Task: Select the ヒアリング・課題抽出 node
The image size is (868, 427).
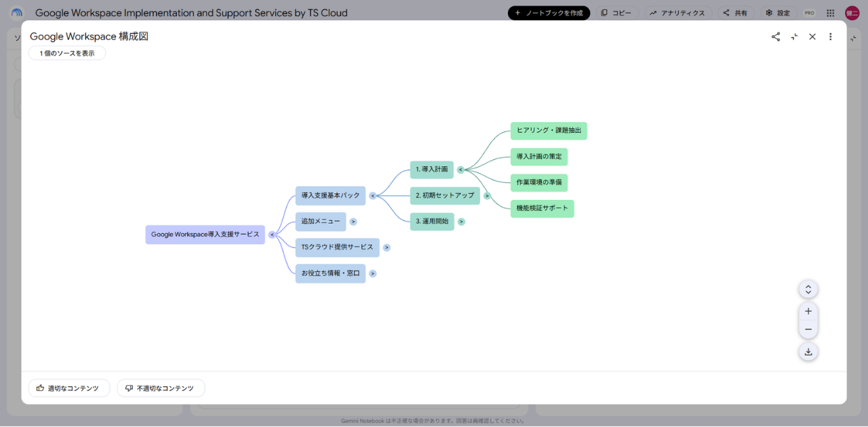Action: point(549,131)
